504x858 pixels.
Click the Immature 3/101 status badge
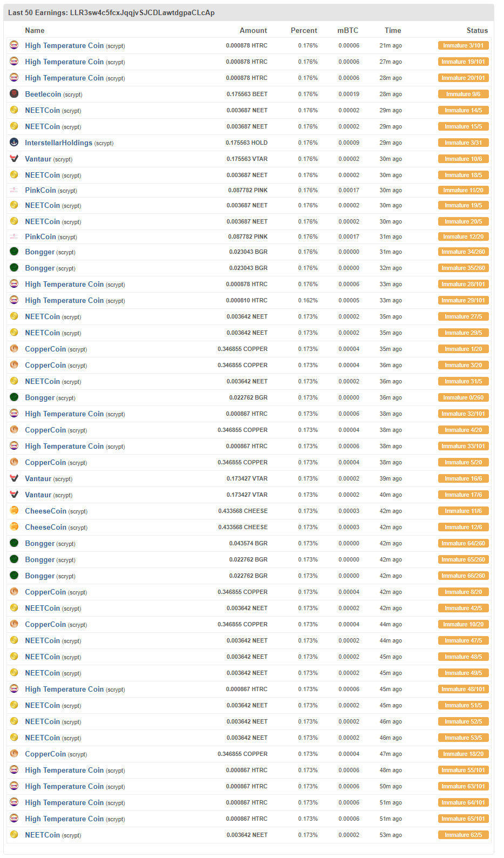coord(463,45)
